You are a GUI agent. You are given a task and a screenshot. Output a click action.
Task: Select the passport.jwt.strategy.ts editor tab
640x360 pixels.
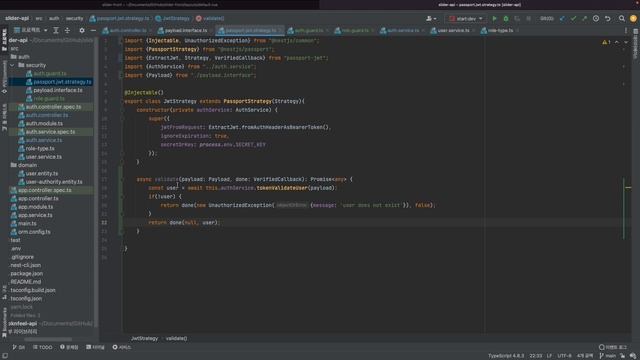[250, 30]
